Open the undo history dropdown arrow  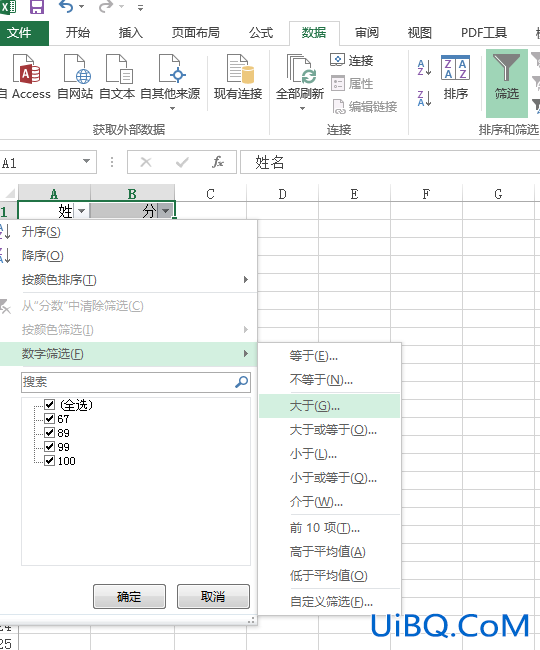pos(82,7)
